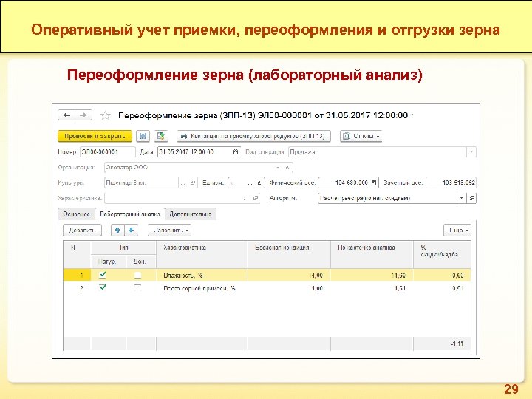Screen dimensions: 532x399
Task: Toggle Натур. checkbox for Сорная примесь row
Action: tap(103, 287)
